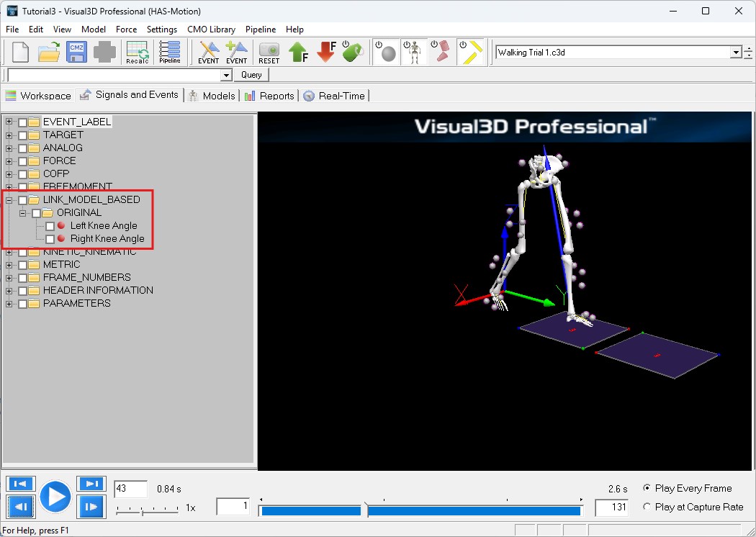Screen dimensions: 756x537
Task: Open the Edit menu
Action: click(36, 30)
